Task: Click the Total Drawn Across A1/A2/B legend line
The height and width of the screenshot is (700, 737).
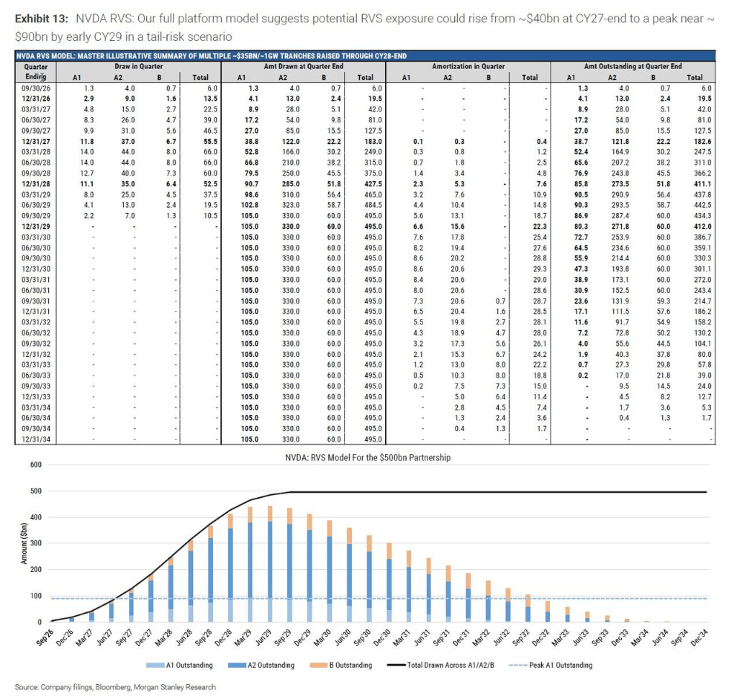Action: point(397,665)
